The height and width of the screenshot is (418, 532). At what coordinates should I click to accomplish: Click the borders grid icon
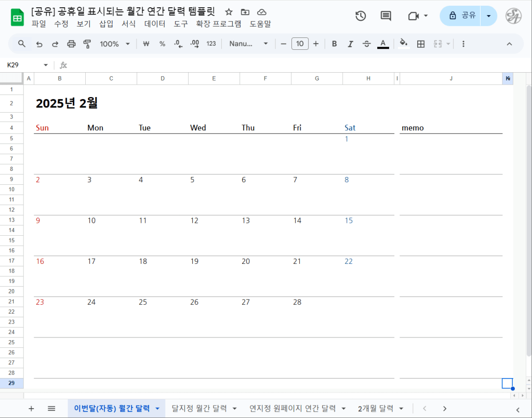(x=421, y=44)
